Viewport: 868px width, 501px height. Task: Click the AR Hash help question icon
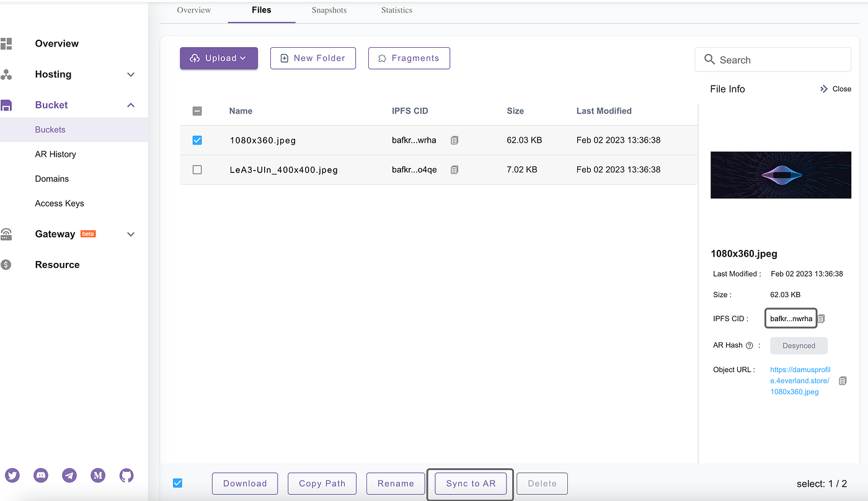point(749,345)
